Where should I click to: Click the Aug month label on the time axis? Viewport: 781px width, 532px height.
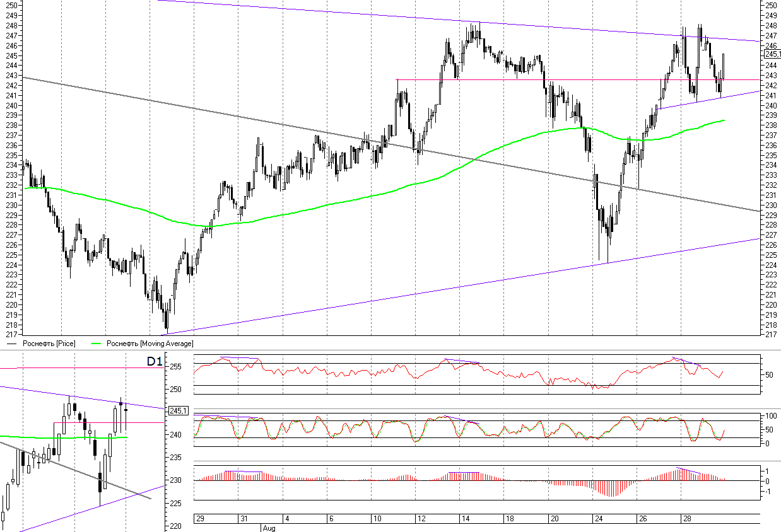point(269,528)
